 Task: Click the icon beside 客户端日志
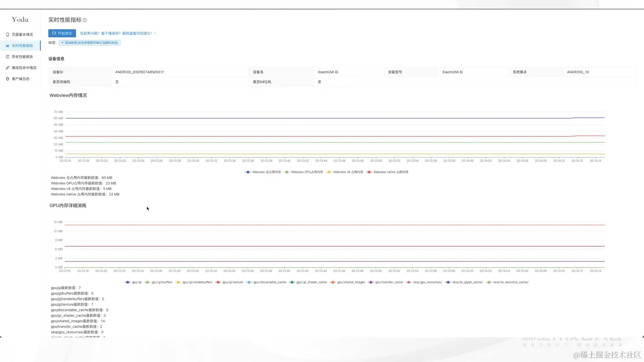(8, 79)
